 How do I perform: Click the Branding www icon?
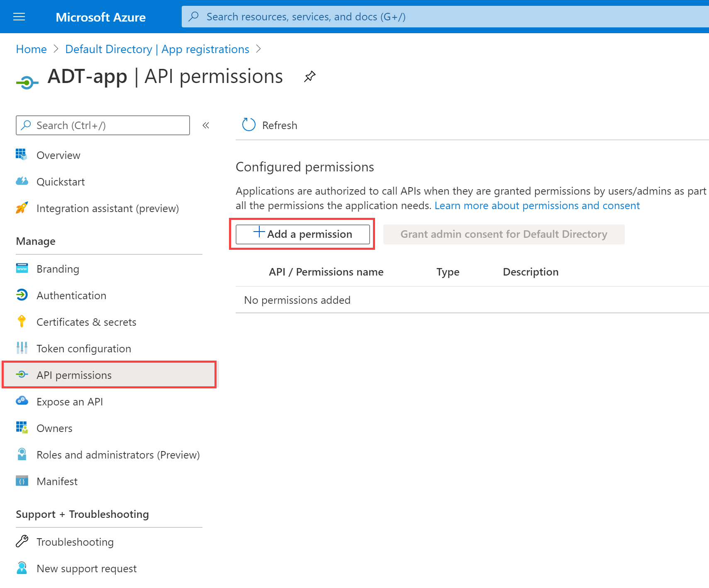pos(22,268)
